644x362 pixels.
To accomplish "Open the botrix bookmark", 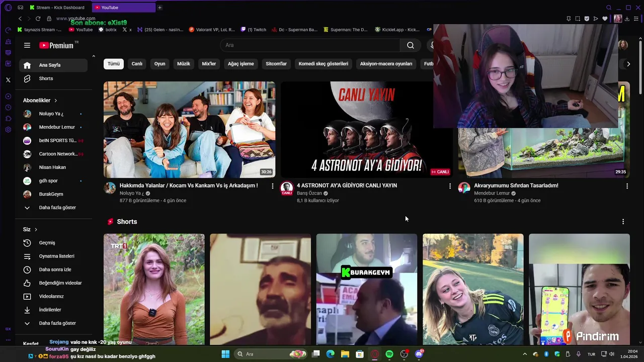I will click(108, 30).
